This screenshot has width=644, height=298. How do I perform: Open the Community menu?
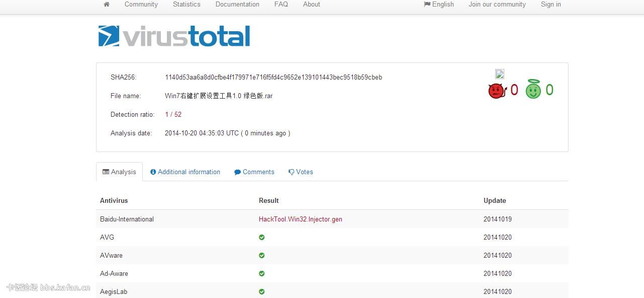coord(141,5)
